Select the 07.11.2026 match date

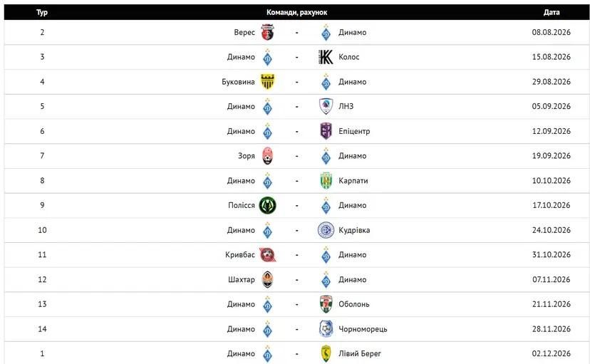pos(552,280)
